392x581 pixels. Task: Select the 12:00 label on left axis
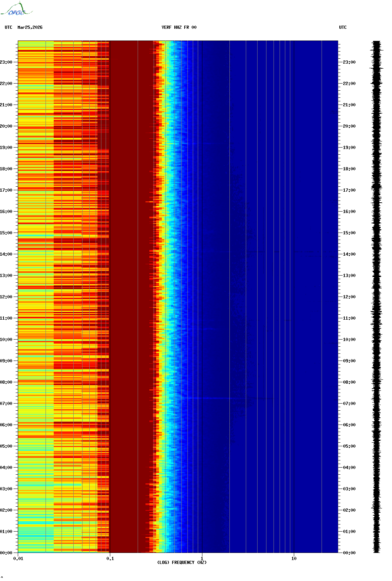(6, 297)
